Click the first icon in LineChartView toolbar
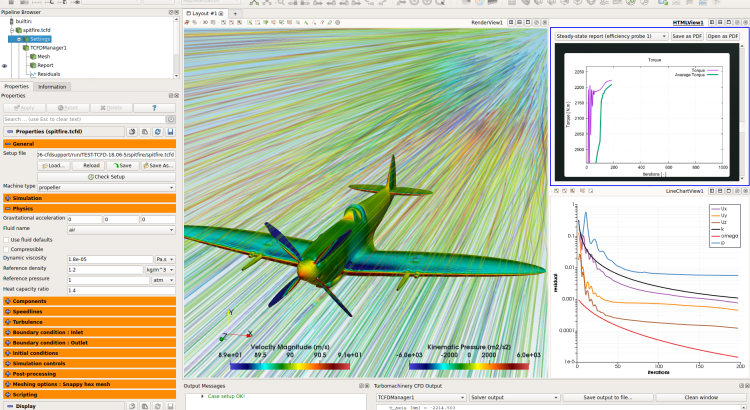750x410 pixels. pos(556,191)
